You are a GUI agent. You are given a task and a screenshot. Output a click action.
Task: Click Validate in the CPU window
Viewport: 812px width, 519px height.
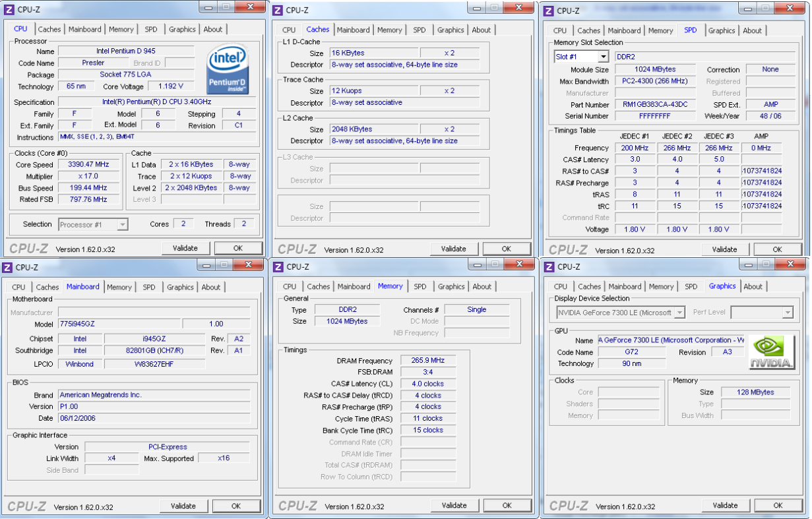coord(185,248)
